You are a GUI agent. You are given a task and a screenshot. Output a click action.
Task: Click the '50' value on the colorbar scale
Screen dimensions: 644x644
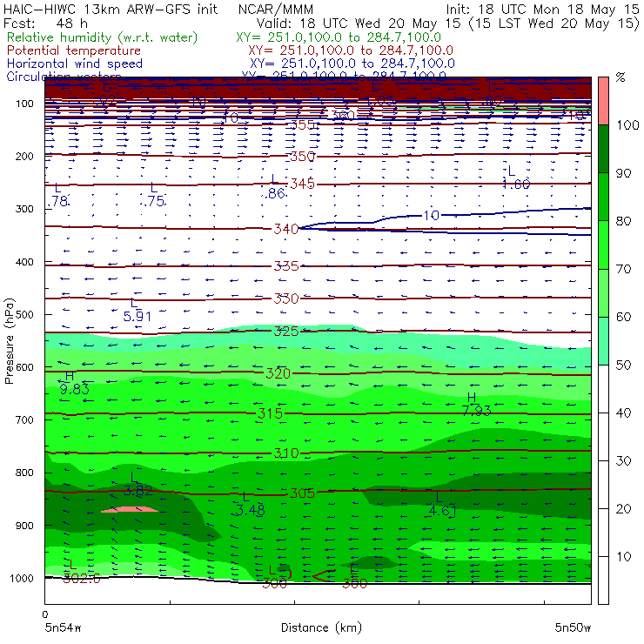[623, 366]
